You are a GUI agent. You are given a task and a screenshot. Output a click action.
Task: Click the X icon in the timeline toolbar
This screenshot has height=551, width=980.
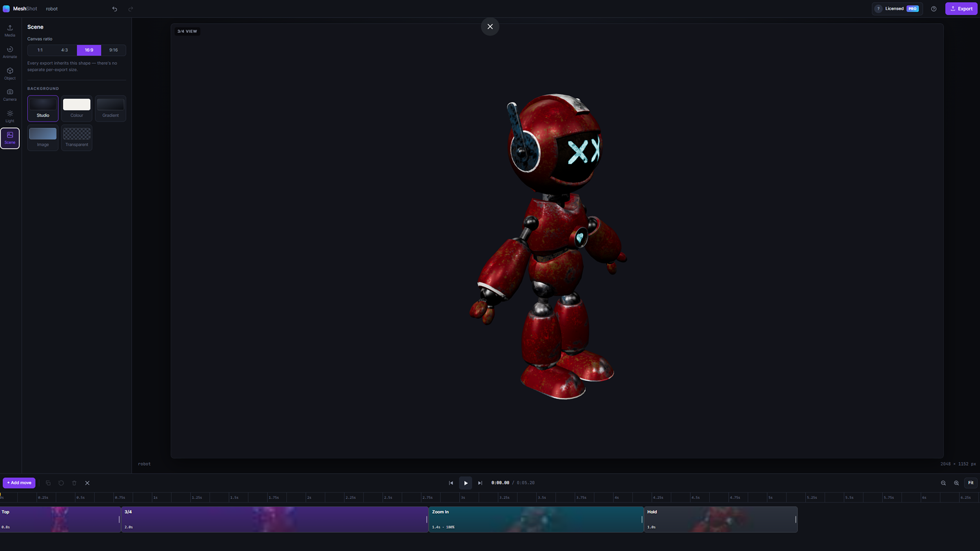[x=87, y=483]
